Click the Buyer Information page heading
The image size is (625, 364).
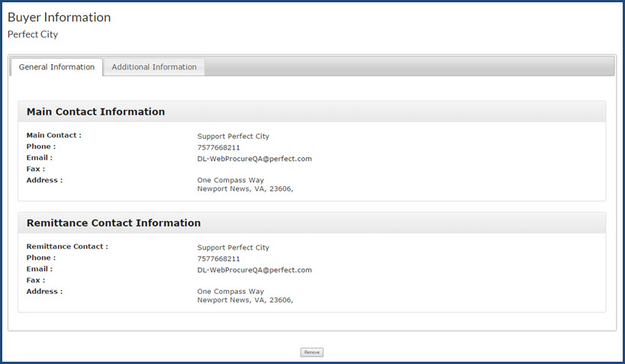[x=59, y=18]
